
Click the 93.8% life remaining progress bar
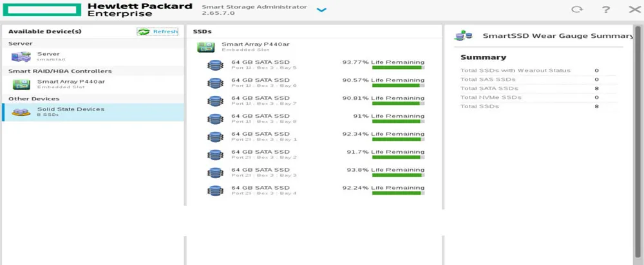click(x=399, y=175)
